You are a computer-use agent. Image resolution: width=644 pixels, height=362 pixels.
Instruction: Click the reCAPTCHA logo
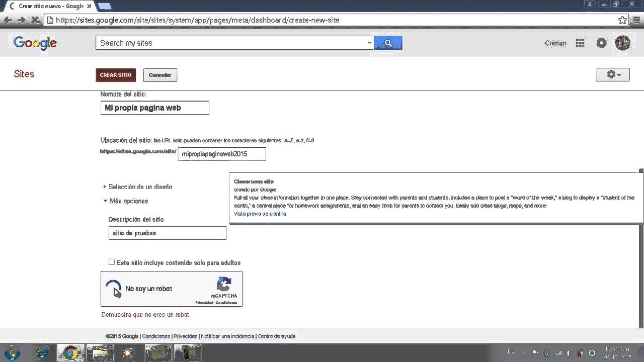pyautogui.click(x=224, y=285)
